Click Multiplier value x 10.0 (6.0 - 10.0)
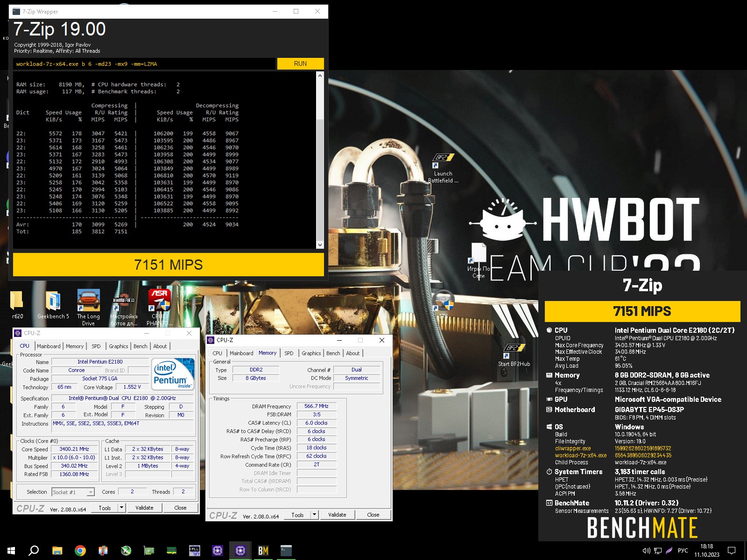The width and height of the screenshot is (747, 560). pos(74,457)
